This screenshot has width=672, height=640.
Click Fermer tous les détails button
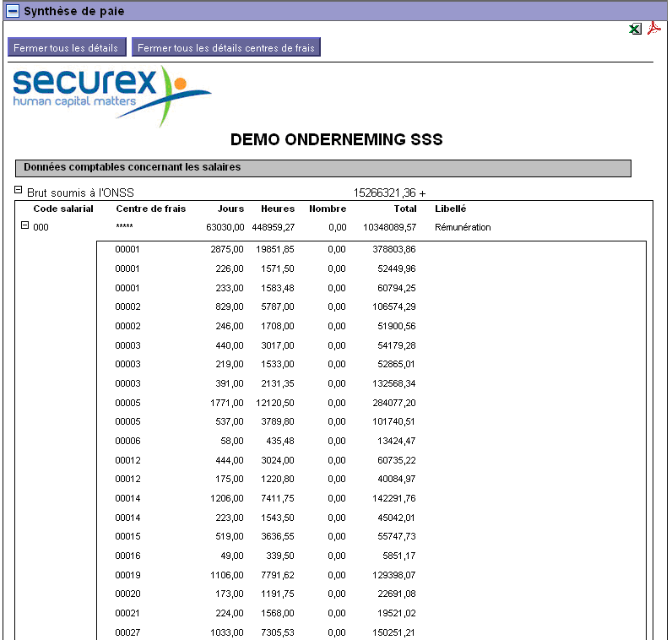click(x=67, y=47)
